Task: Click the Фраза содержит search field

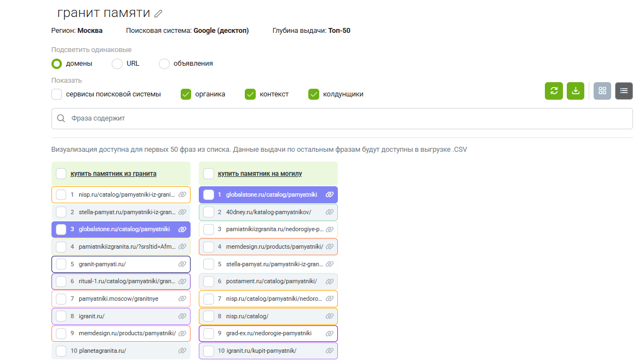Action: click(x=342, y=118)
